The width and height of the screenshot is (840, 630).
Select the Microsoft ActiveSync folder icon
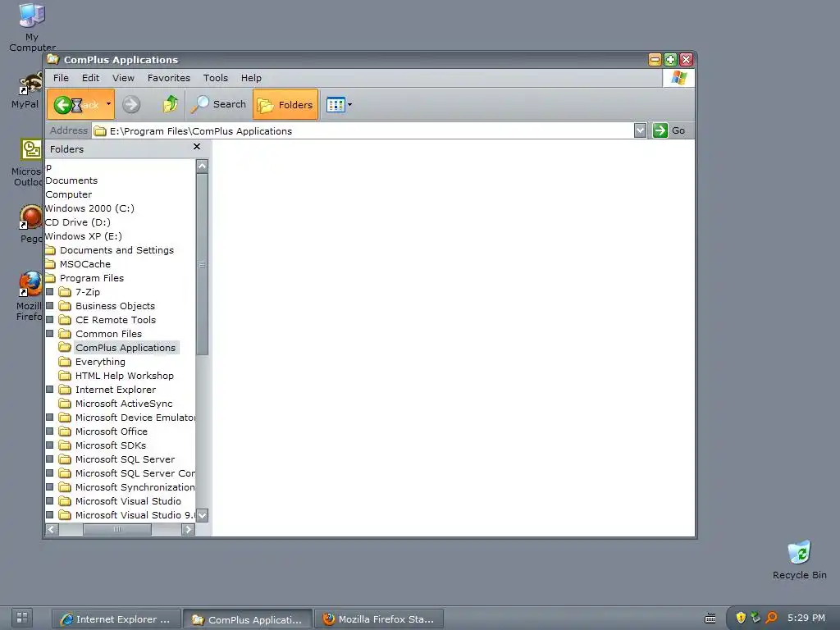coord(65,404)
